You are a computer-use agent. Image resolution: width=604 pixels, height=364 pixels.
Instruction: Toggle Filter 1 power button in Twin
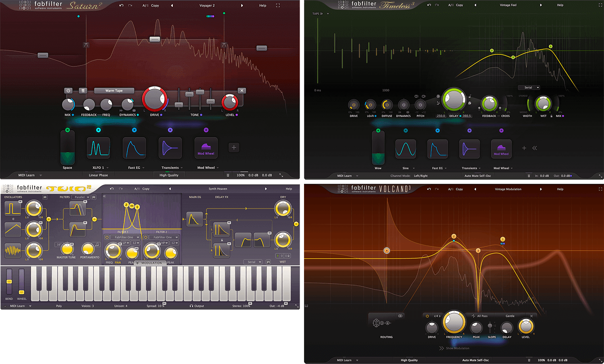(x=107, y=237)
